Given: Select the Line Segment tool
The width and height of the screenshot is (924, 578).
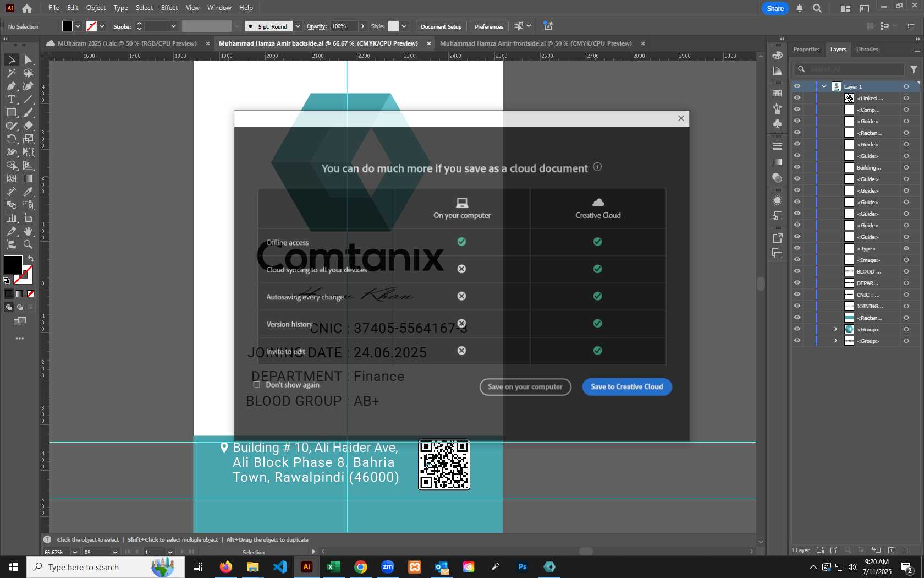Looking at the screenshot, I should click(x=28, y=99).
